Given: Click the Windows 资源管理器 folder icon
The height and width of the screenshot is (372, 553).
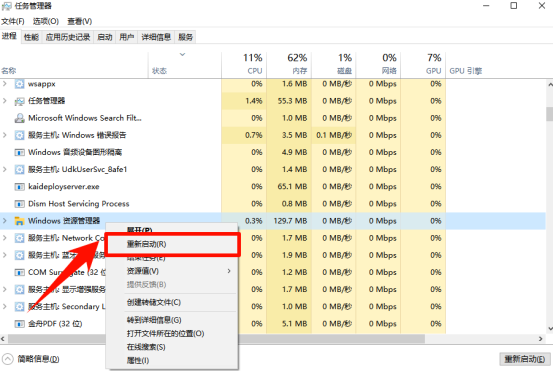Looking at the screenshot, I should (19, 221).
